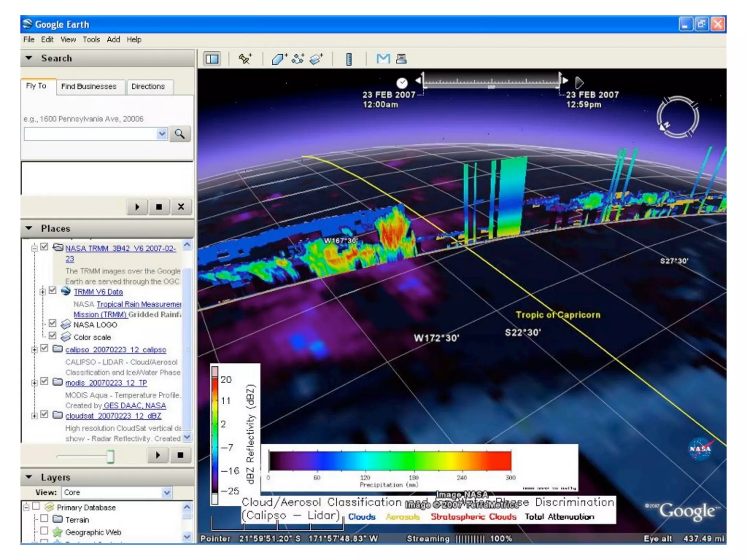
Task: Click the Email icon in toolbar
Action: click(383, 59)
